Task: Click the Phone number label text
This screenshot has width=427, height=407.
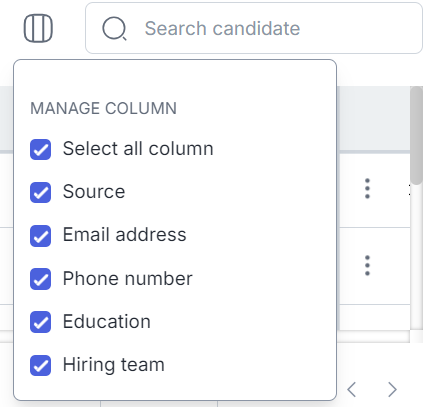Action: pyautogui.click(x=128, y=278)
